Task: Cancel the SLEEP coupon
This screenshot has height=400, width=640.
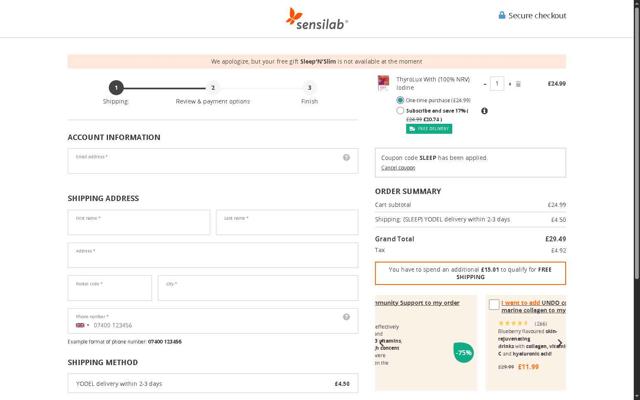Action: point(398,168)
